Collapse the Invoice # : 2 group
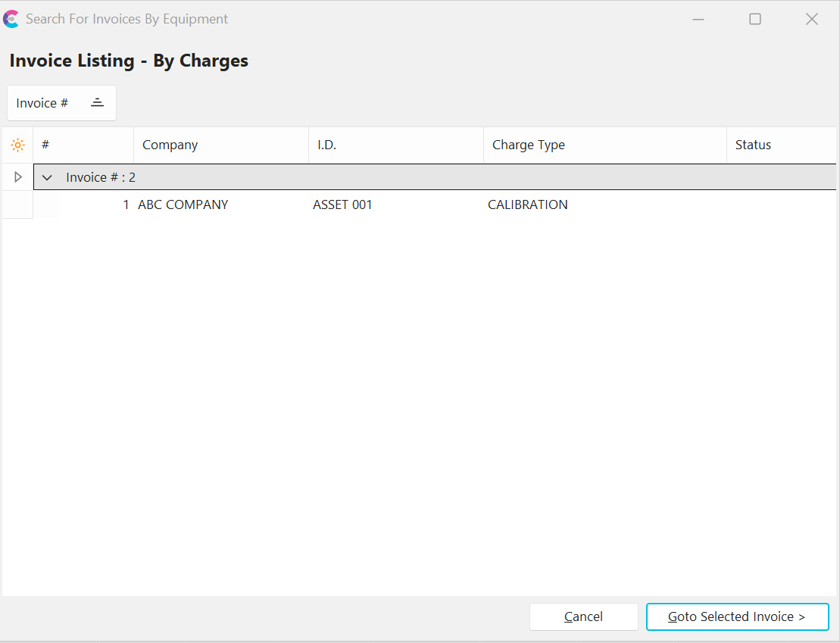 [x=47, y=177]
